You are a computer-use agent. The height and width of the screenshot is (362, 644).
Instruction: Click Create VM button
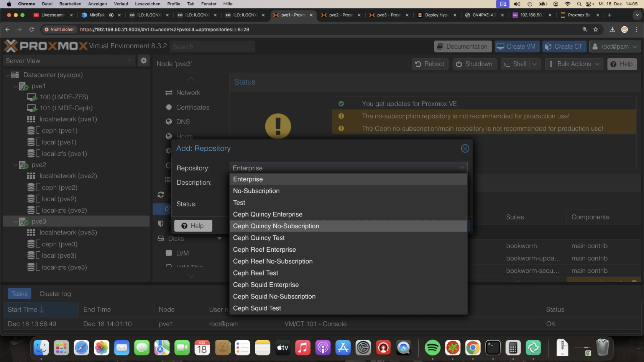pos(517,46)
